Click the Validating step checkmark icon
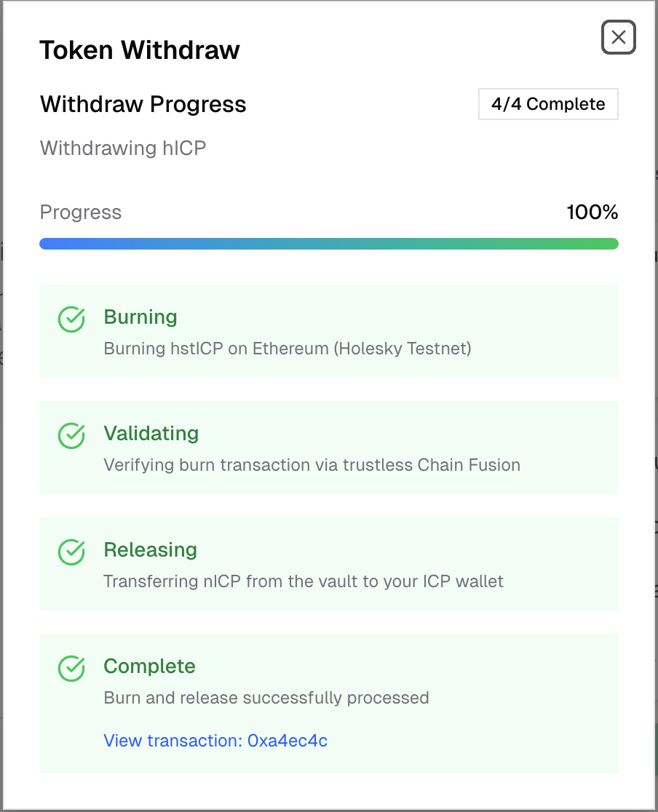This screenshot has width=658, height=812. [71, 435]
